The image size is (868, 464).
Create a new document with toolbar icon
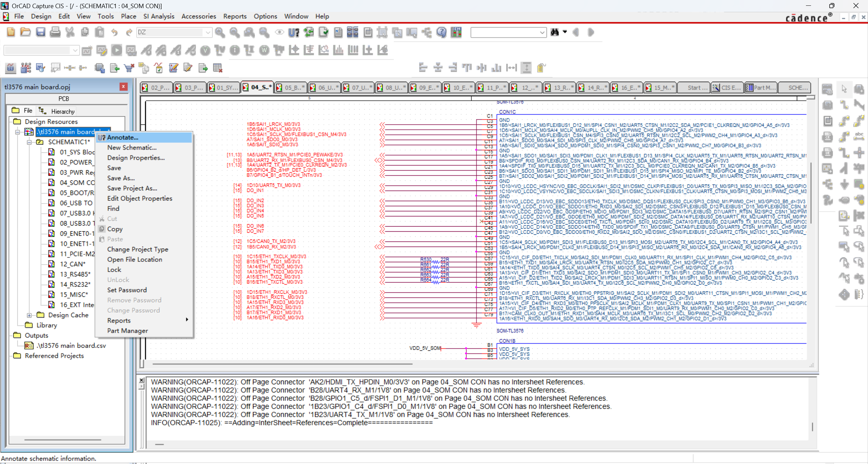[11, 32]
